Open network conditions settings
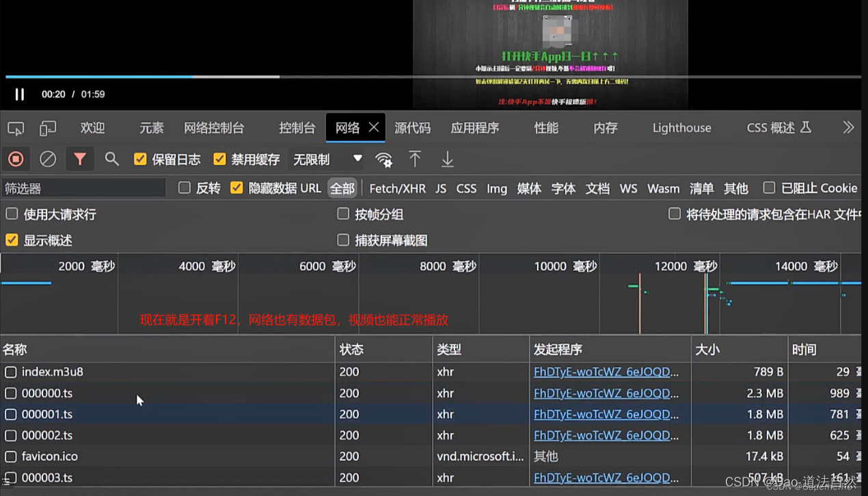The height and width of the screenshot is (496, 868). [x=383, y=159]
